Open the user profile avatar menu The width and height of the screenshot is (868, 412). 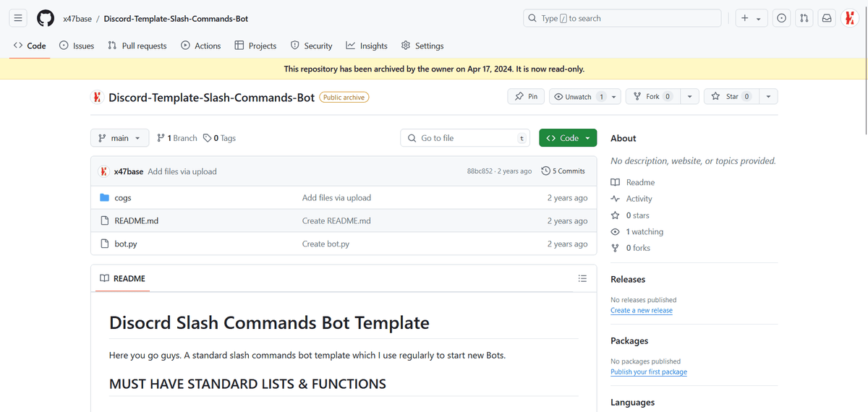[849, 18]
